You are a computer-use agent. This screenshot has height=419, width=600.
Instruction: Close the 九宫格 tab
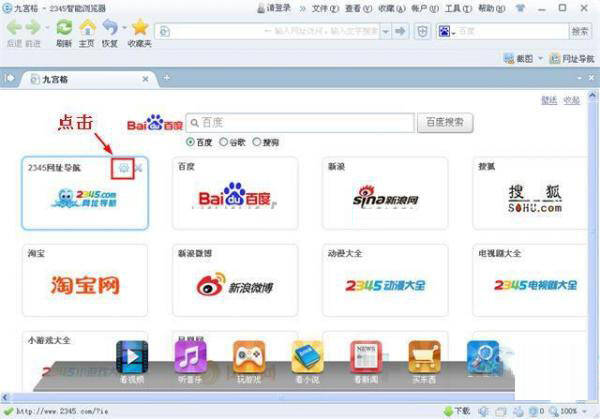[145, 79]
